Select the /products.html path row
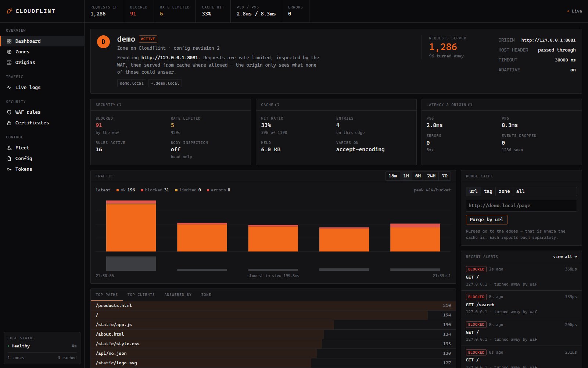 273,305
